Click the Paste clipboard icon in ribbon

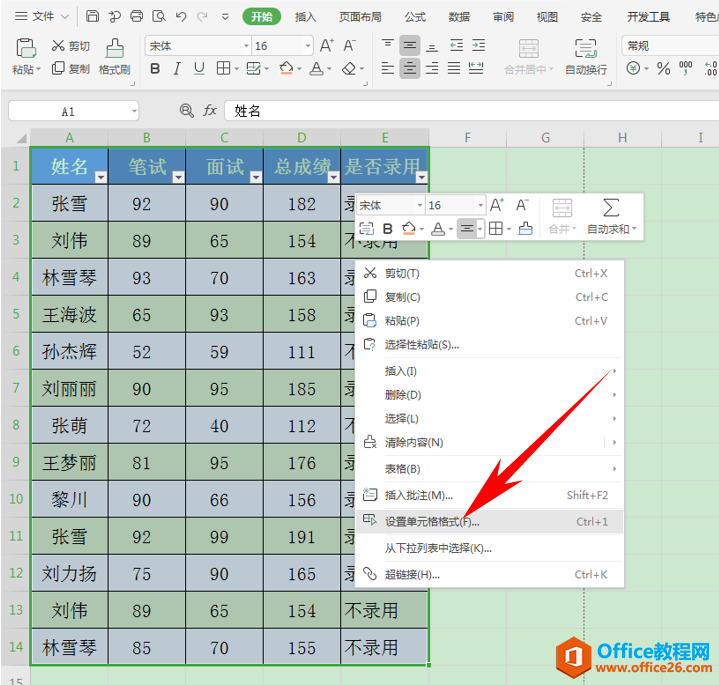(26, 48)
